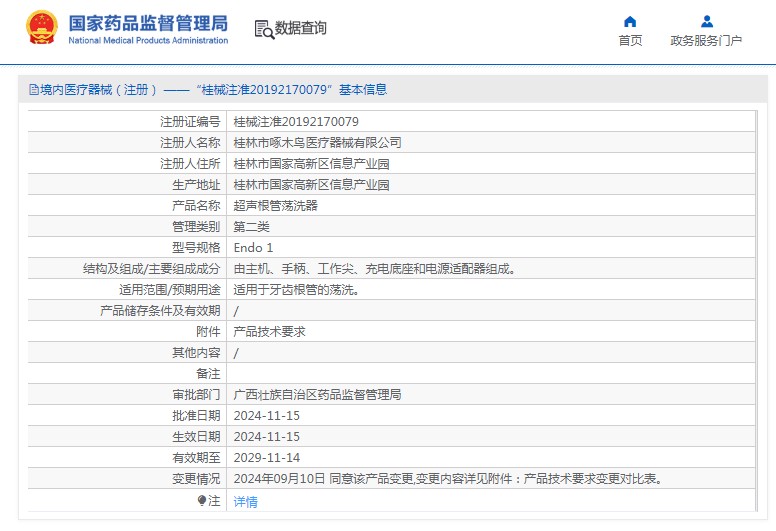Click the 结构及组成/主要组成成分 label
The image size is (776, 531).
tap(151, 269)
